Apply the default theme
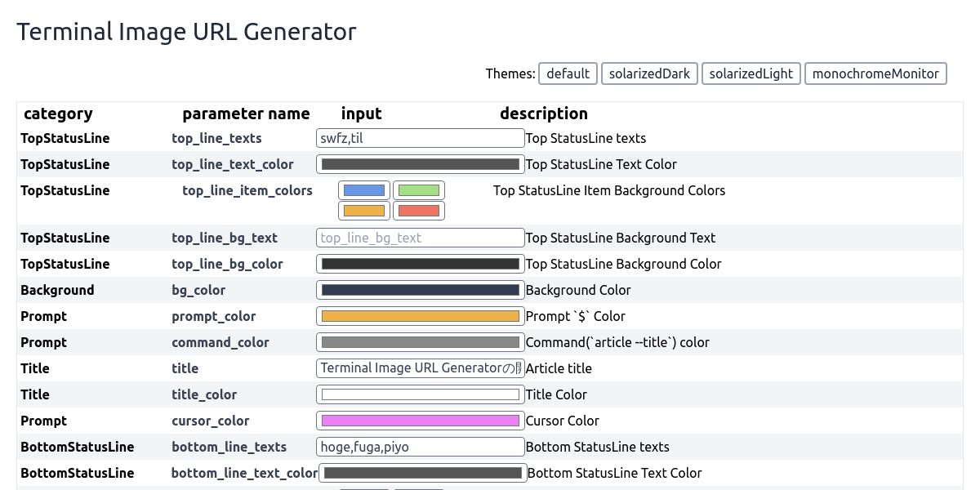Image resolution: width=980 pixels, height=490 pixels. pyautogui.click(x=568, y=73)
